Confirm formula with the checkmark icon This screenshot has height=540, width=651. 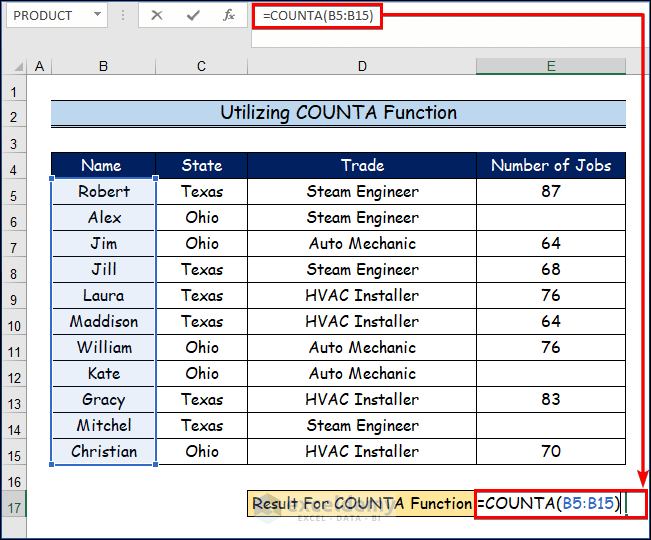tap(193, 15)
